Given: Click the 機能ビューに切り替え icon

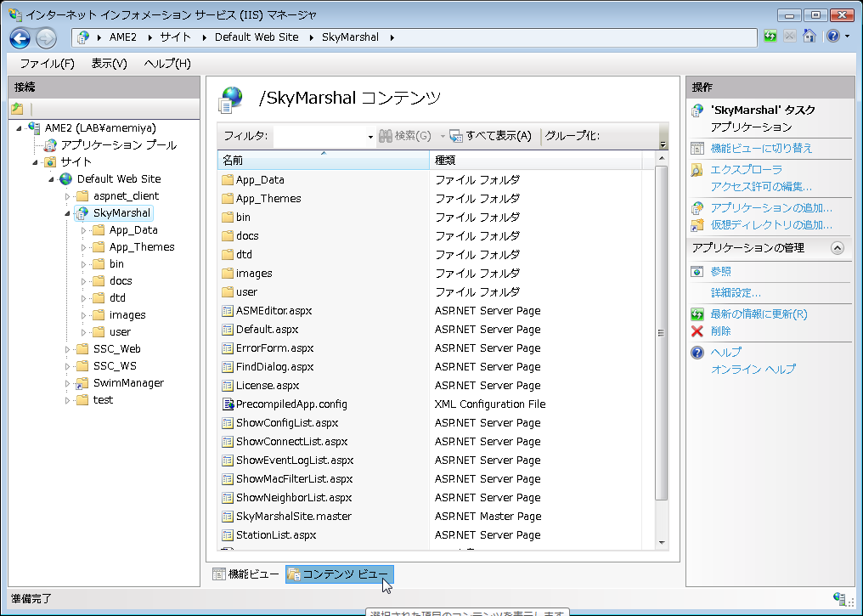Looking at the screenshot, I should (x=697, y=148).
